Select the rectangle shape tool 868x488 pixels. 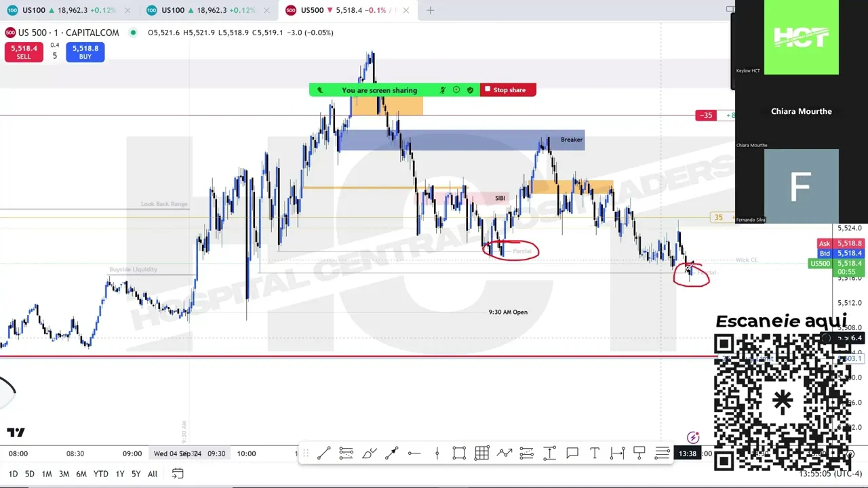(x=459, y=453)
